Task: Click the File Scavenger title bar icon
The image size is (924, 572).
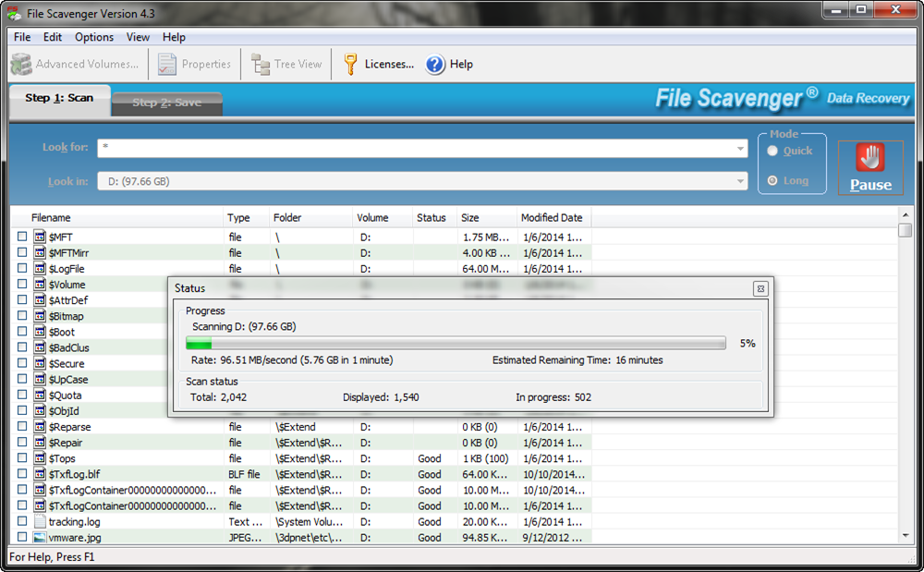Action: [x=14, y=13]
